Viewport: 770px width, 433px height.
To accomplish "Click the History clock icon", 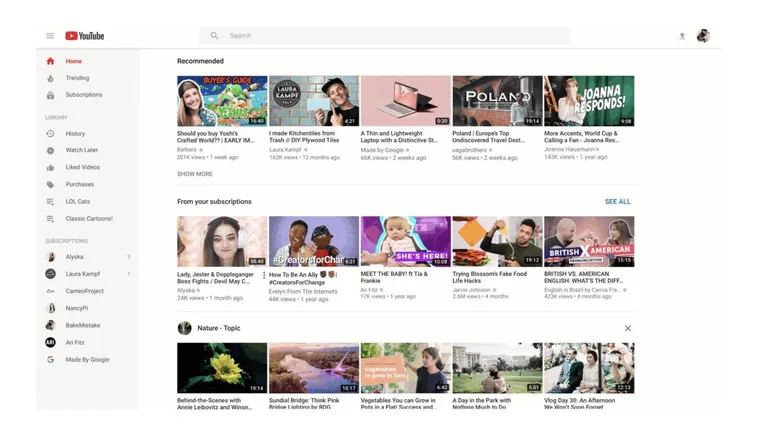I will 50,134.
